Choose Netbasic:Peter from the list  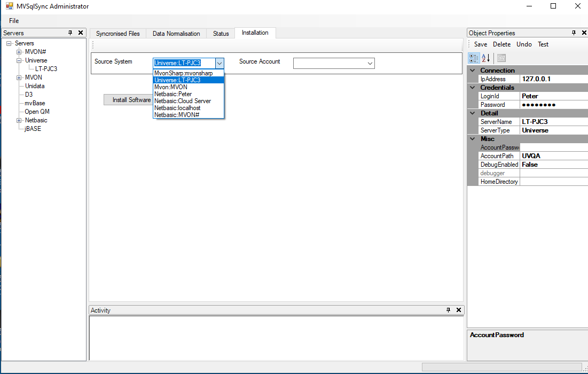[189, 94]
